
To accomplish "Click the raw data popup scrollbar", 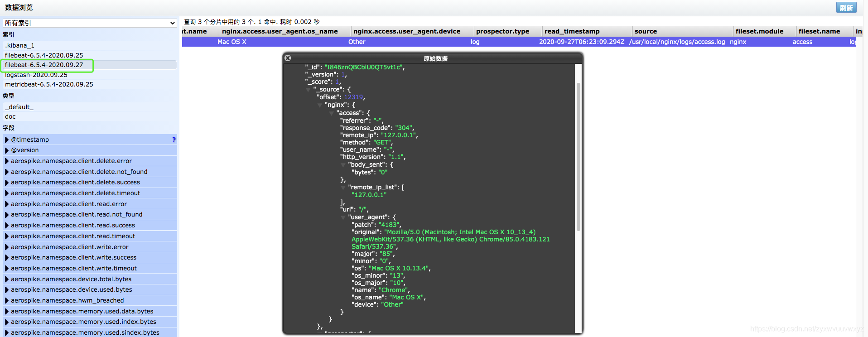I will (579, 157).
